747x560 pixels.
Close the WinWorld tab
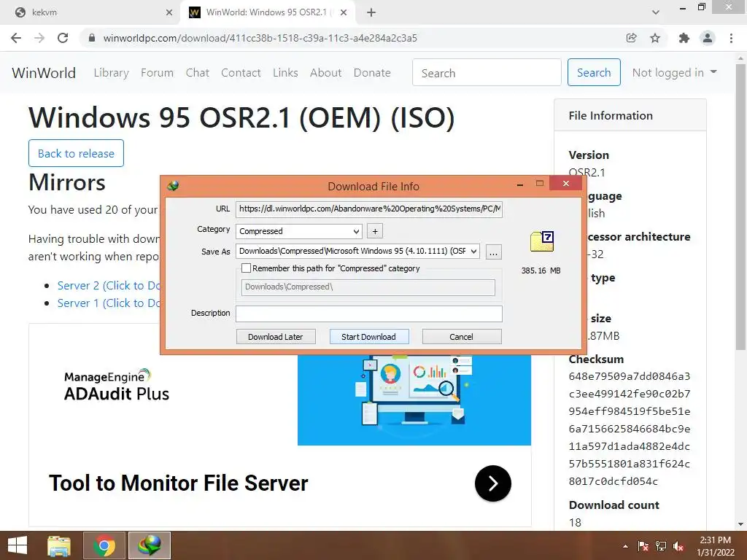coord(344,12)
